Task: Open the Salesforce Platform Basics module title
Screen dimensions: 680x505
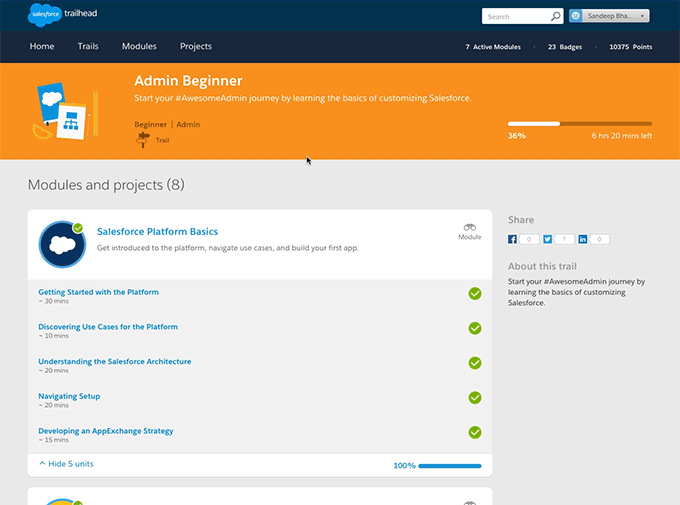Action: [x=157, y=232]
